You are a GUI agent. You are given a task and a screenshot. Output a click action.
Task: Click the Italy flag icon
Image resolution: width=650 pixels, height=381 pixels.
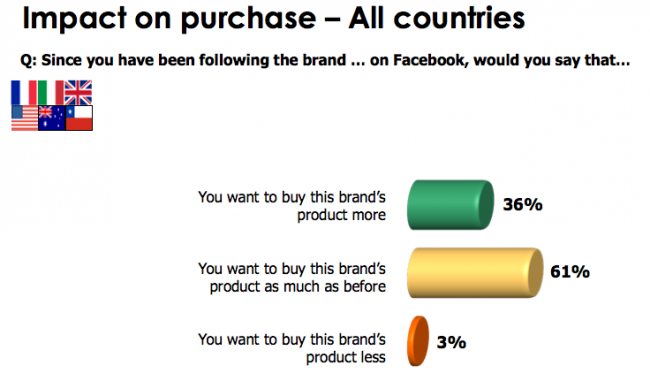pos(51,92)
